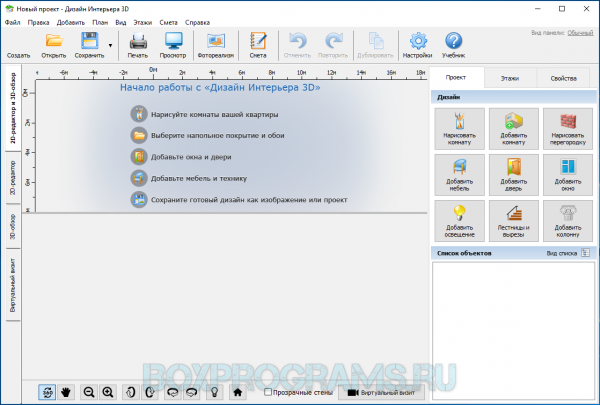
Task: Switch to the Свойства tab
Action: coord(564,78)
